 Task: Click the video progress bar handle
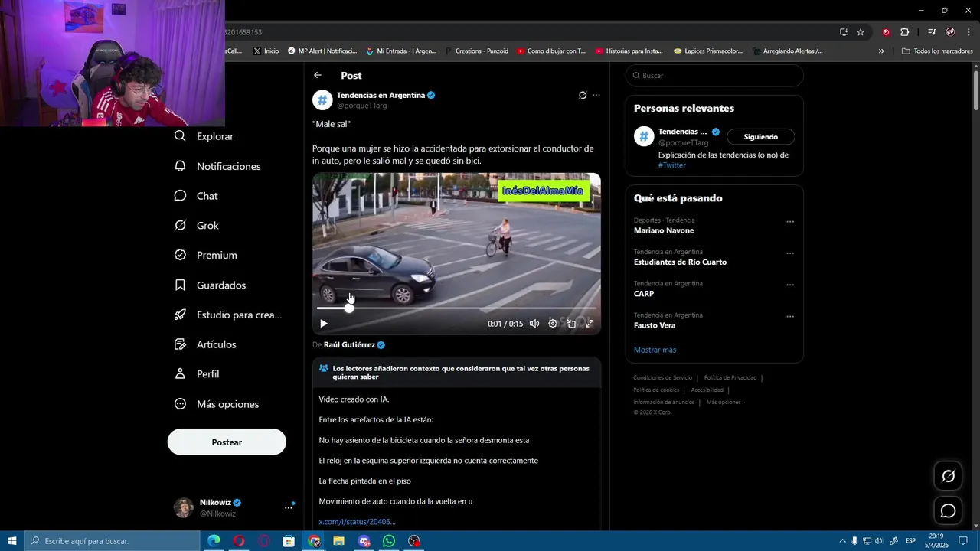(x=349, y=308)
